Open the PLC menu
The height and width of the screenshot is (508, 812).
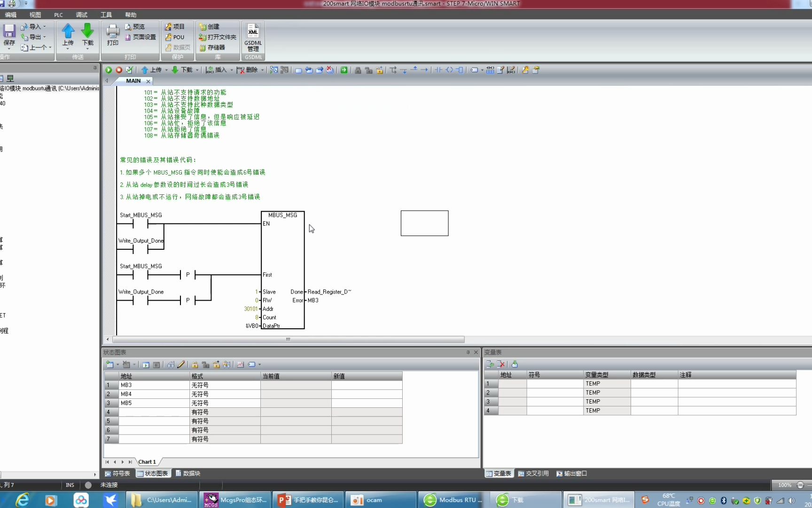[58, 15]
